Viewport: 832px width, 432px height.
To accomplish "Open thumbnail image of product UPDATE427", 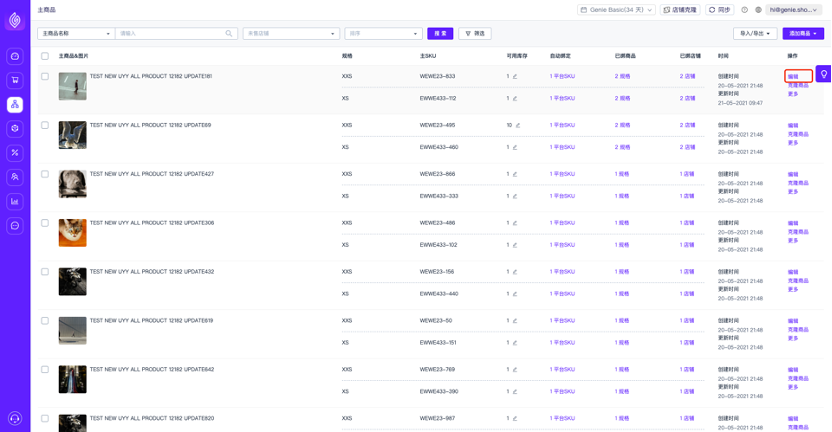I will tap(72, 184).
